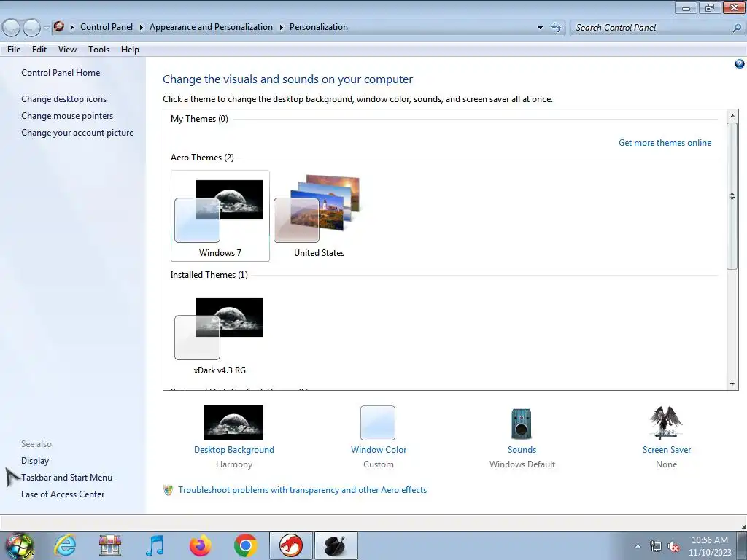Click the search magnifier icon

pyautogui.click(x=737, y=28)
